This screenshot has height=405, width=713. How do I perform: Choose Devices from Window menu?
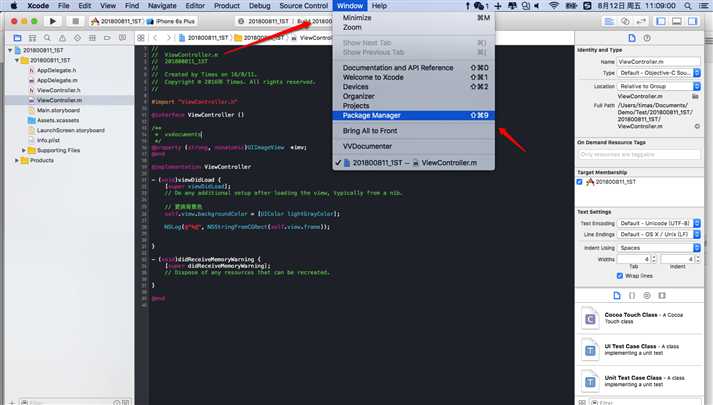pos(414,87)
